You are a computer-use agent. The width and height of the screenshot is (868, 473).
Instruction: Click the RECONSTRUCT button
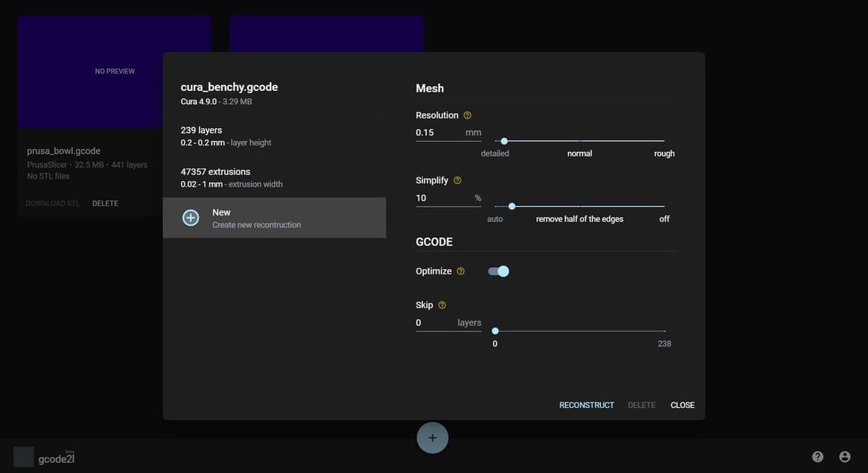(x=586, y=405)
